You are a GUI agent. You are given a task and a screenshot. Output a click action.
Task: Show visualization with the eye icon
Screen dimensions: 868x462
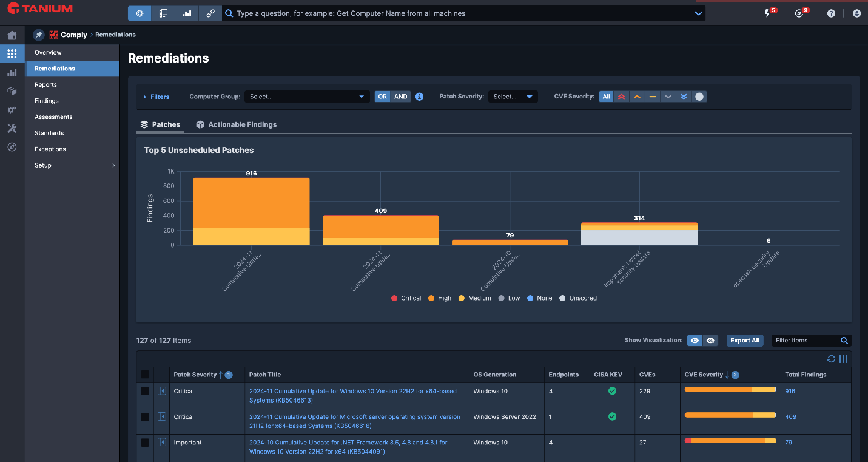(x=695, y=341)
